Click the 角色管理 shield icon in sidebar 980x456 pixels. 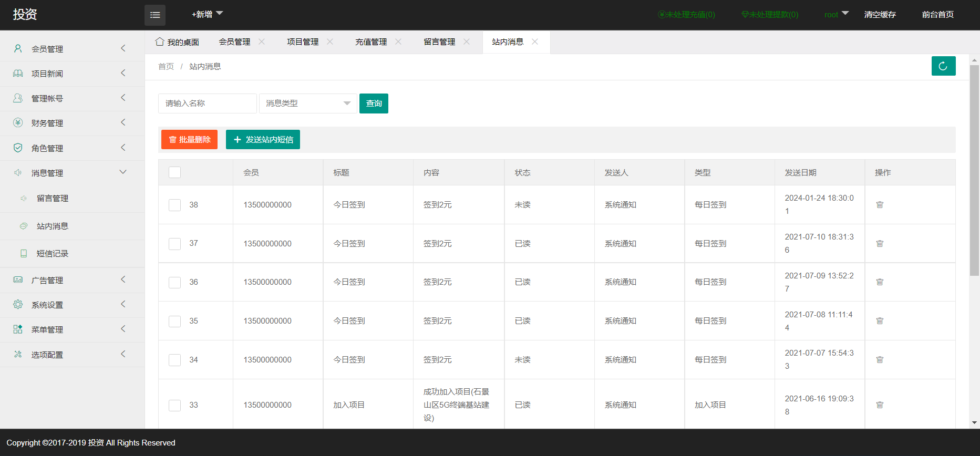coord(18,148)
